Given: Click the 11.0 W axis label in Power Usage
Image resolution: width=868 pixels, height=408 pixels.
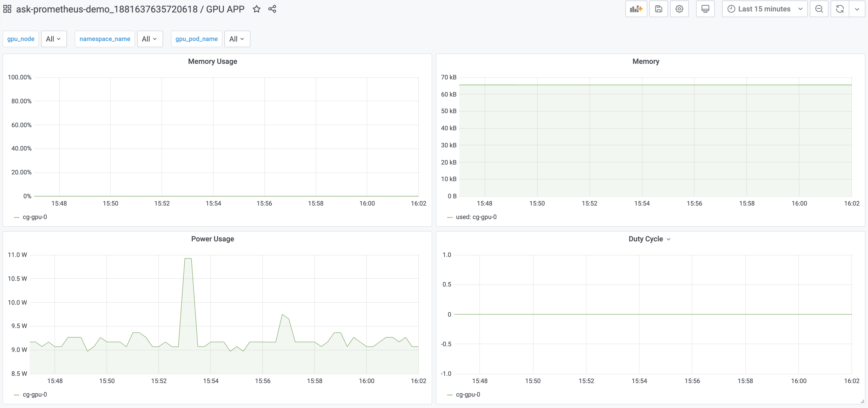Looking at the screenshot, I should click(x=17, y=255).
